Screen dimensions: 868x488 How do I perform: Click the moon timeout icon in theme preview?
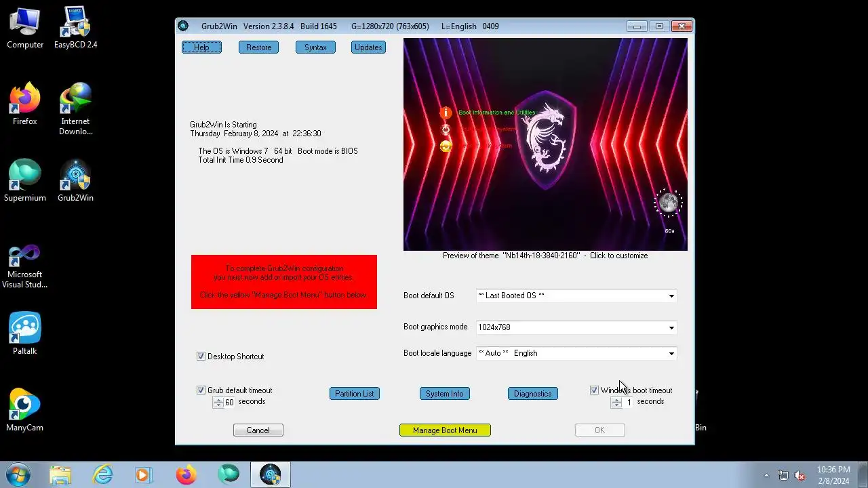point(668,203)
